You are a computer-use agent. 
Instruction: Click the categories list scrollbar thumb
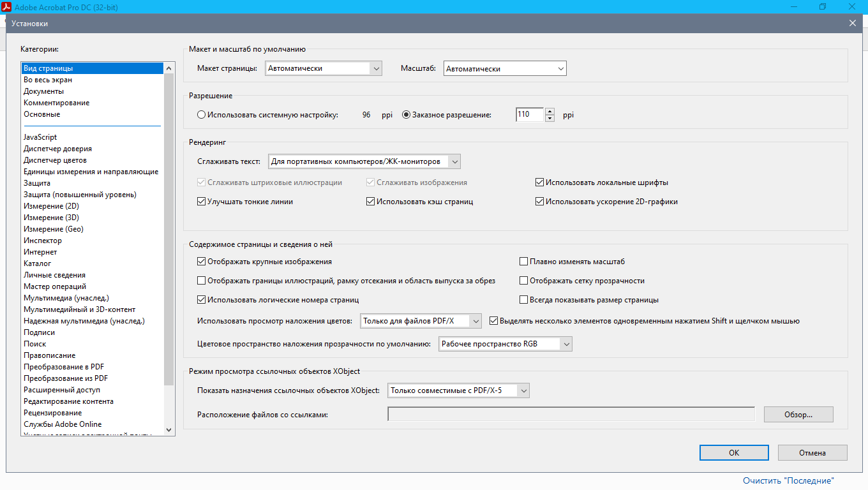click(x=169, y=230)
